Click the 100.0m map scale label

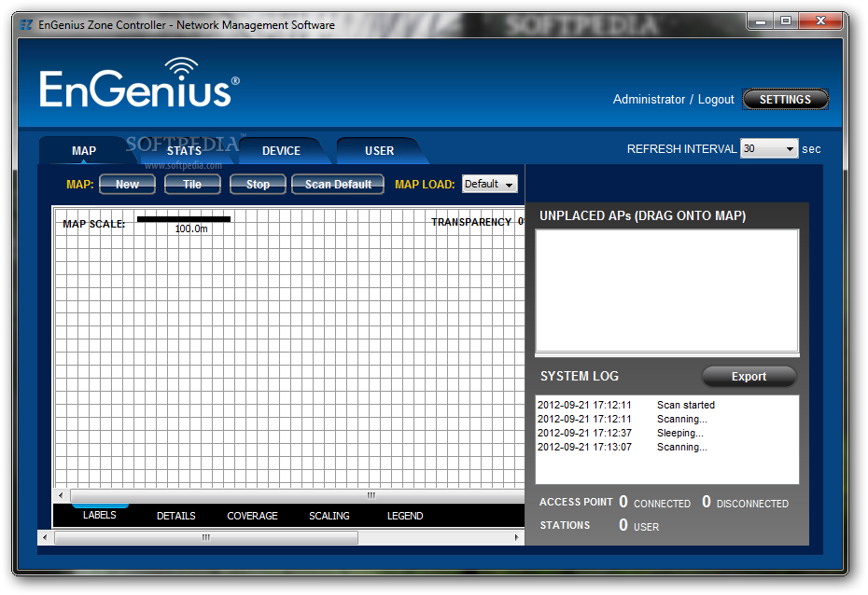[x=191, y=228]
